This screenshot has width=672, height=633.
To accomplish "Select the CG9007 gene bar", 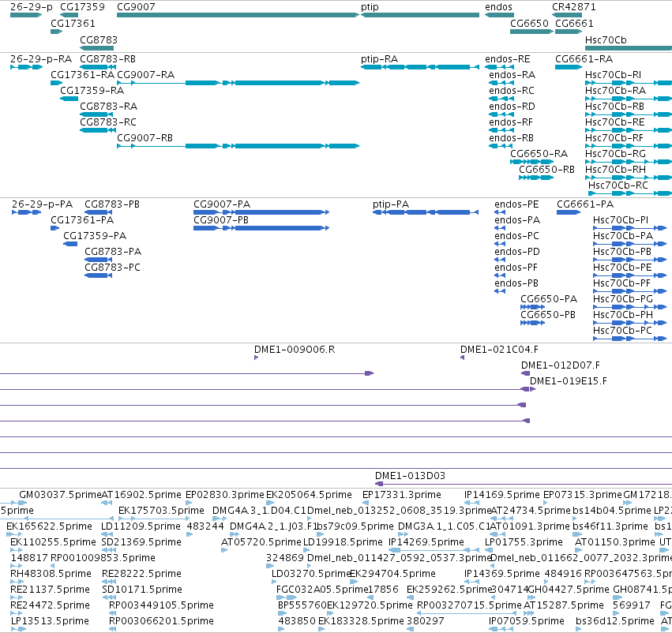I will click(x=238, y=15).
